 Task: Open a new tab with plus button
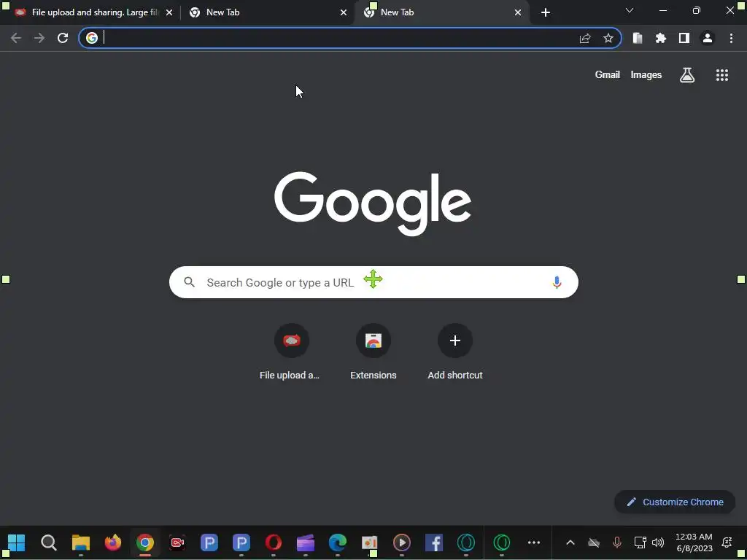[x=546, y=12]
